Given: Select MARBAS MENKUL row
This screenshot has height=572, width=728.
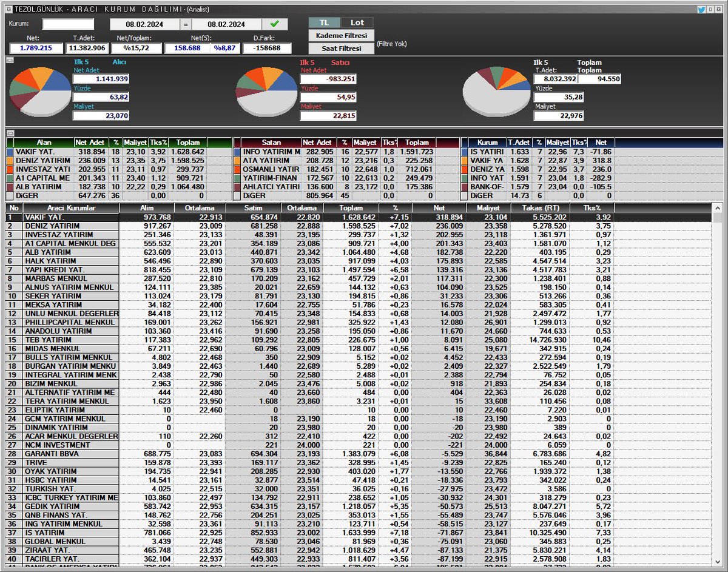Looking at the screenshot, I should (360, 278).
